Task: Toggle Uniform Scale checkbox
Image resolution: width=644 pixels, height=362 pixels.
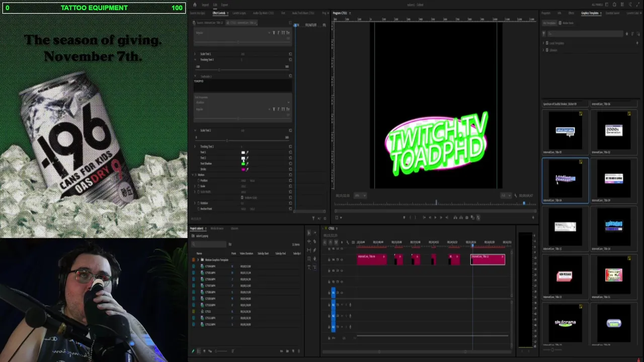Action: 243,198
